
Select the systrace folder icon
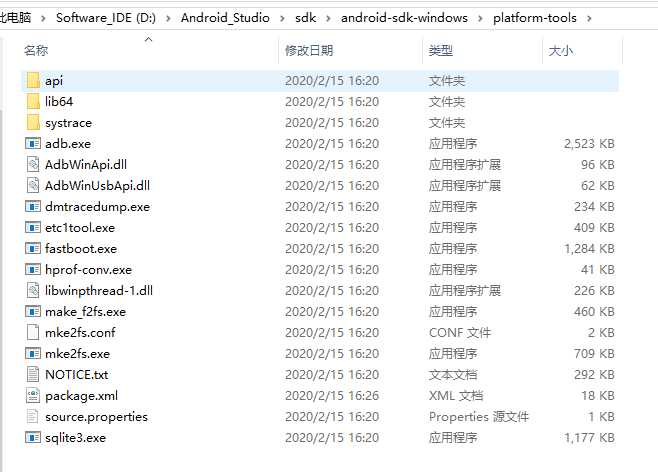click(x=33, y=122)
